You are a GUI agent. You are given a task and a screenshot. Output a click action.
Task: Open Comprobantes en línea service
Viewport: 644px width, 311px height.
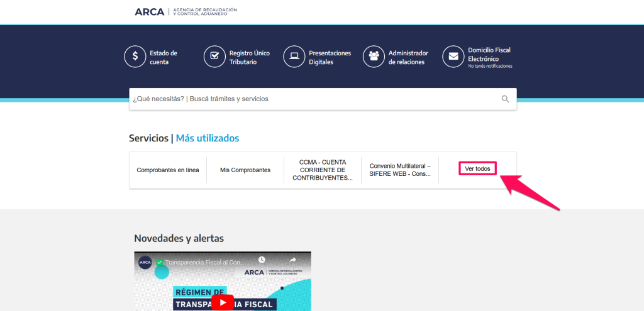coord(168,170)
